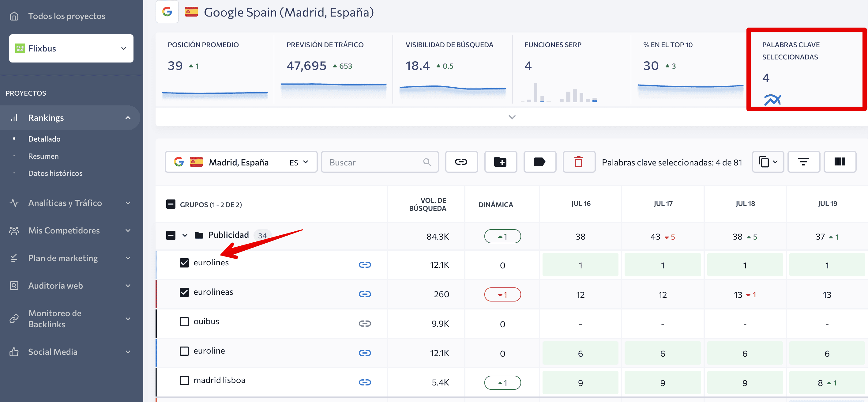Open the copy/export dropdown button
Image resolution: width=868 pixels, height=402 pixels.
click(768, 162)
